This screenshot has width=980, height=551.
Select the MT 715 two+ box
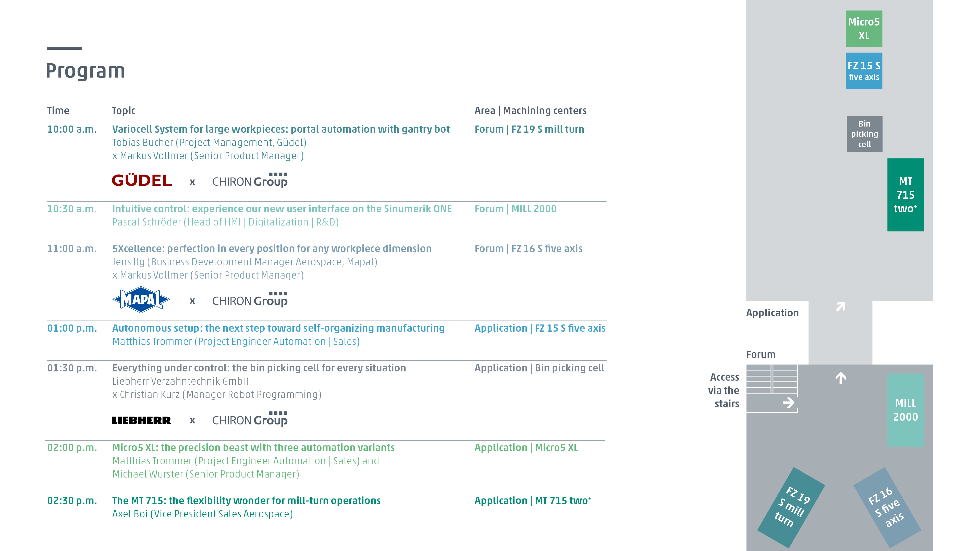coord(905,195)
